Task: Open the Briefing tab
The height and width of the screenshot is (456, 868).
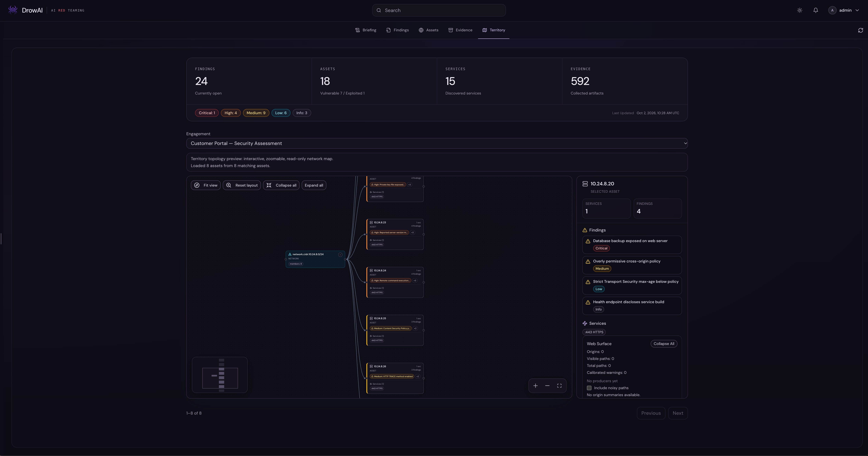Action: 366,30
